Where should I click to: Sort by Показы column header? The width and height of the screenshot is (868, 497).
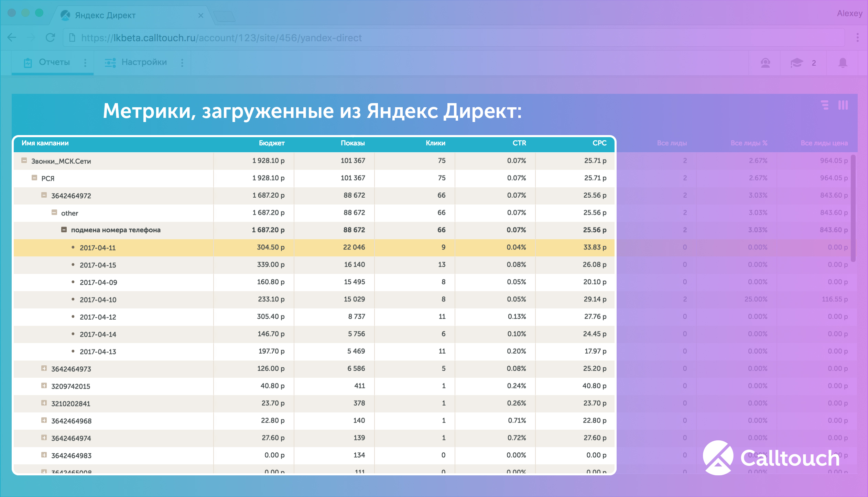353,143
